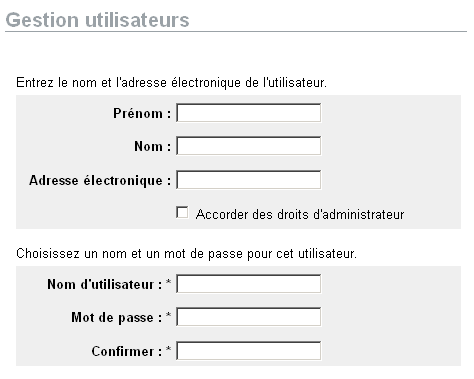
Task: Click the Prénom text field
Action: 249,113
